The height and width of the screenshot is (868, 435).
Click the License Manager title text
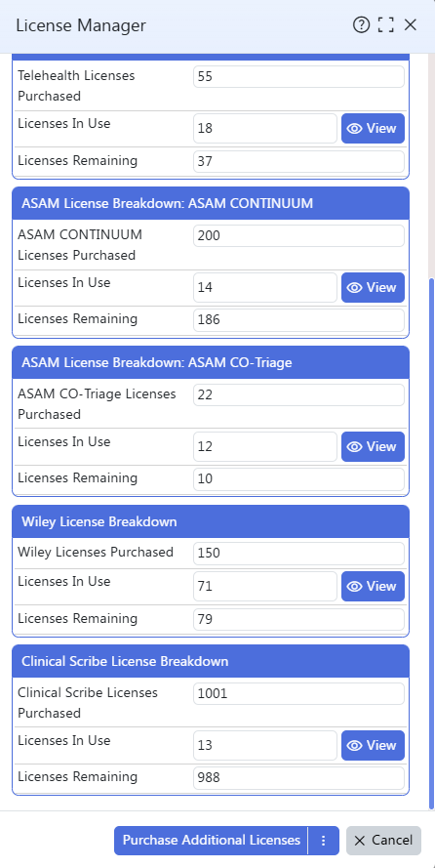(x=81, y=25)
